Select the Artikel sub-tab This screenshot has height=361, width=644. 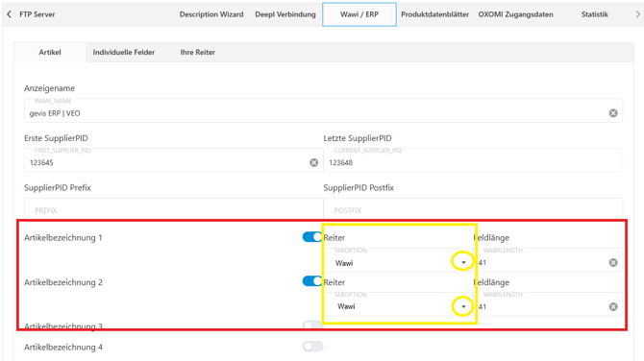50,52
